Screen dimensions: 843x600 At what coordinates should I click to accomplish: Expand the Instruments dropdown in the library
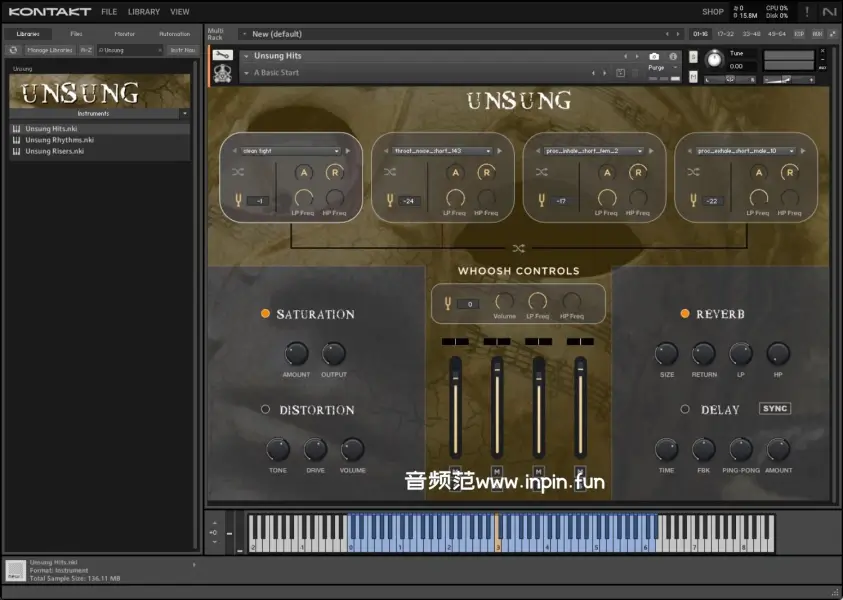coord(185,114)
